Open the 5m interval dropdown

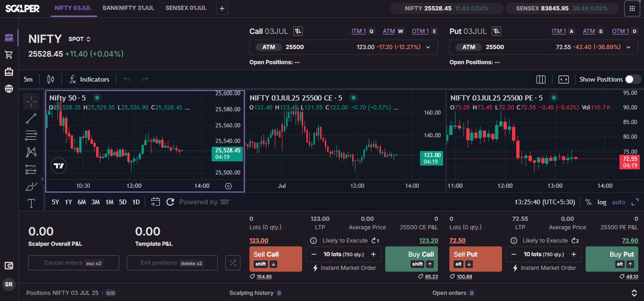28,79
